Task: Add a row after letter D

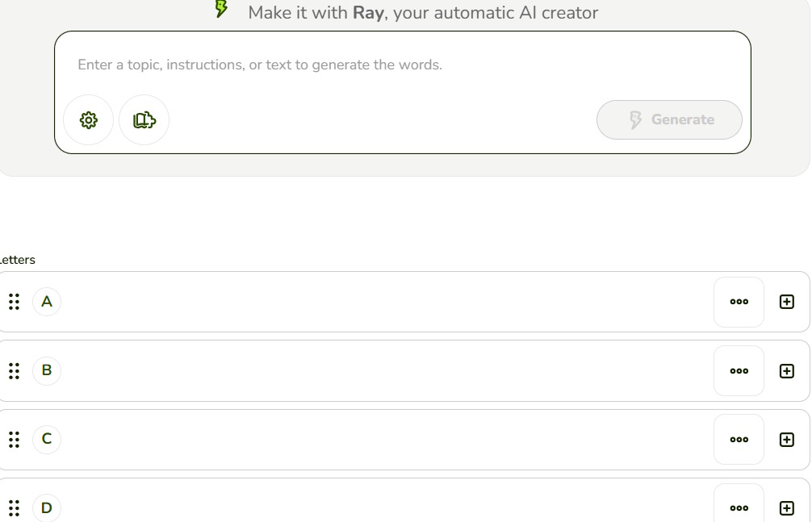Action: 787,508
